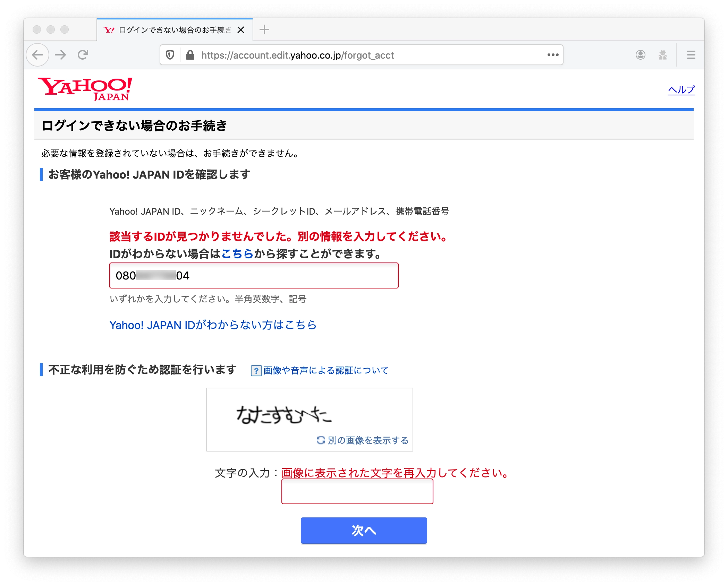Screen dimensions: 728x586
Task: Click the padlock site security icon
Action: tap(190, 55)
